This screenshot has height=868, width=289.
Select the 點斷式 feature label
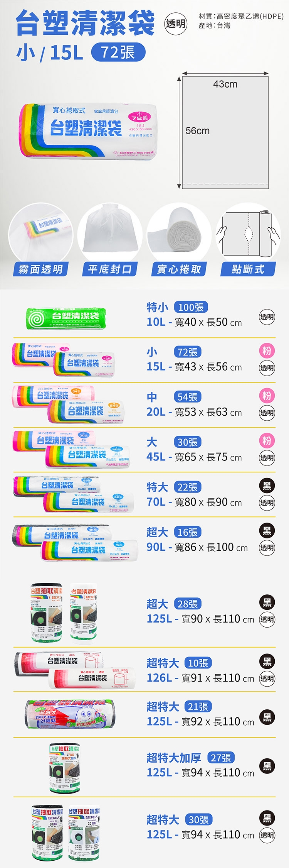click(x=248, y=269)
